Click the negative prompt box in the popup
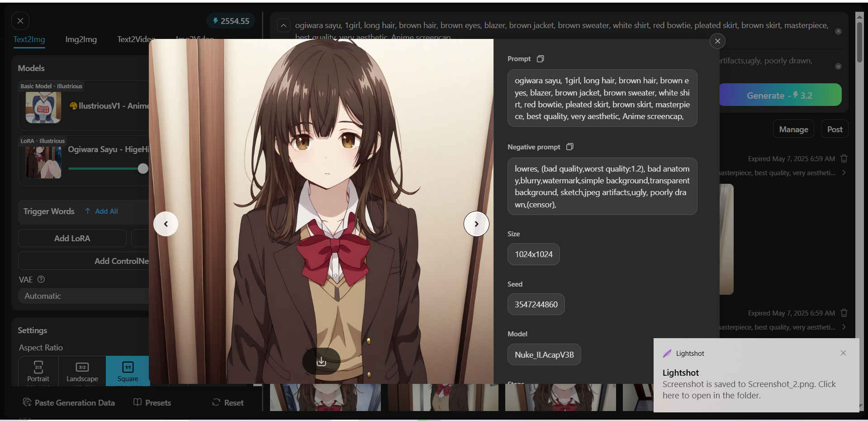Screen dimensions: 868x421 tap(602, 187)
